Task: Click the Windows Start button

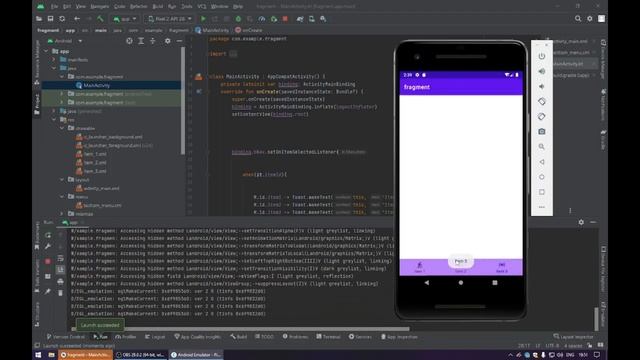Action: click(x=38, y=355)
